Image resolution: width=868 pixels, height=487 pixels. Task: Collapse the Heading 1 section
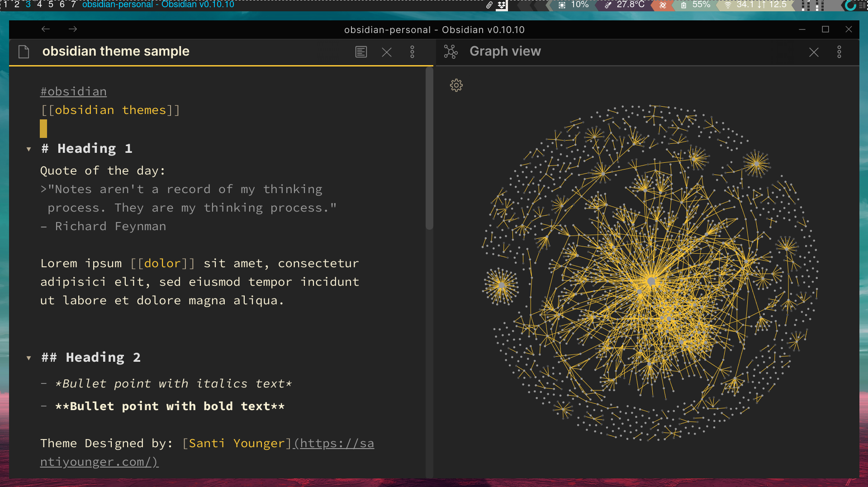tap(29, 149)
